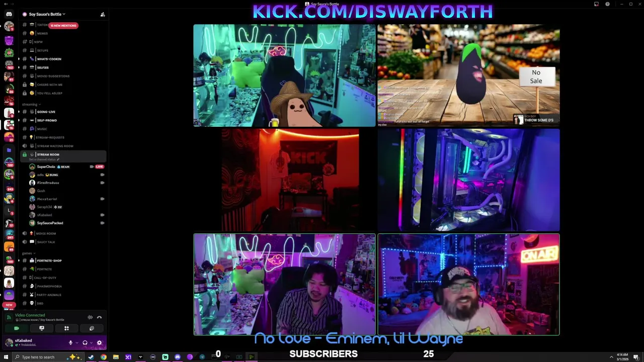Expand headphones output options arrow

[91, 343]
